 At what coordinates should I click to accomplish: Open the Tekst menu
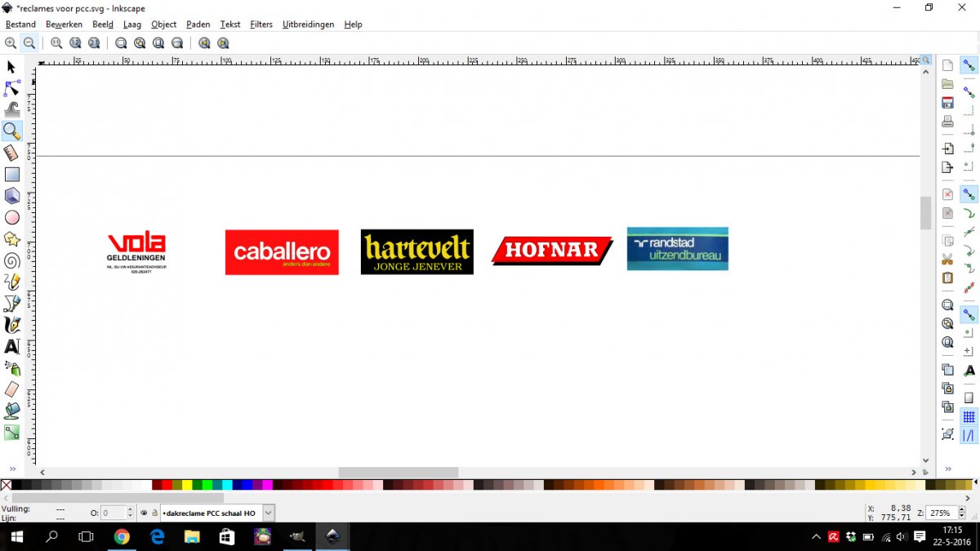(230, 24)
